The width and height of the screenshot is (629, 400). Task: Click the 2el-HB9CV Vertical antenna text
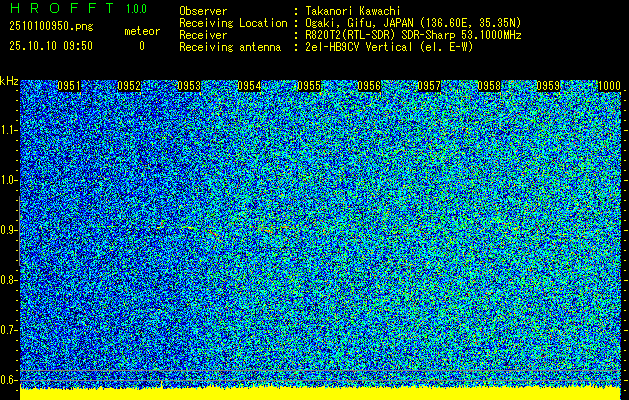tap(389, 47)
